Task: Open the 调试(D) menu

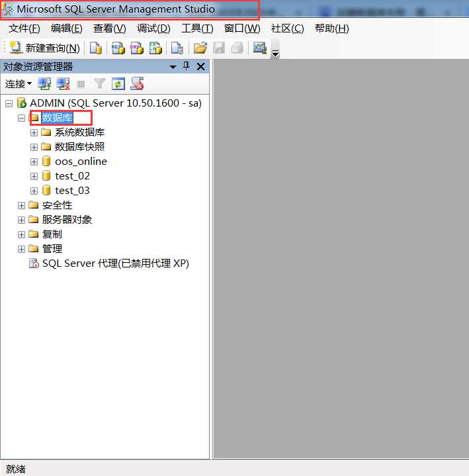Action: point(153,28)
